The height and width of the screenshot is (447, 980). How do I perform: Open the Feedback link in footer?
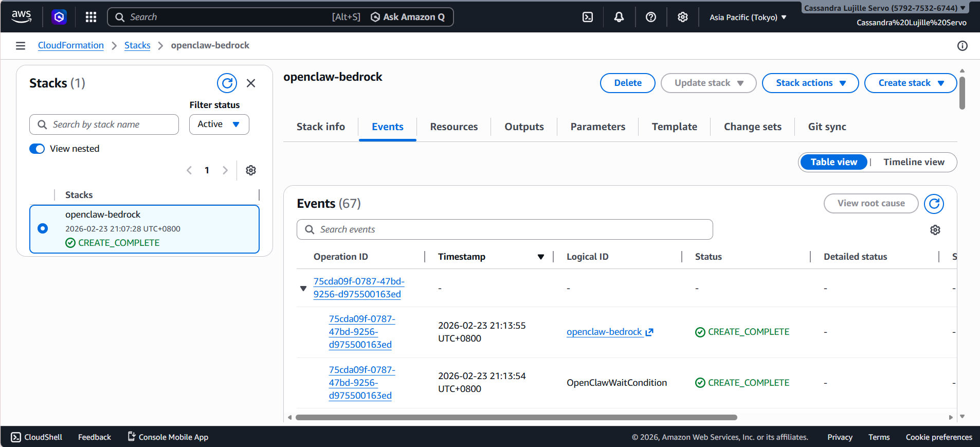[x=95, y=437]
